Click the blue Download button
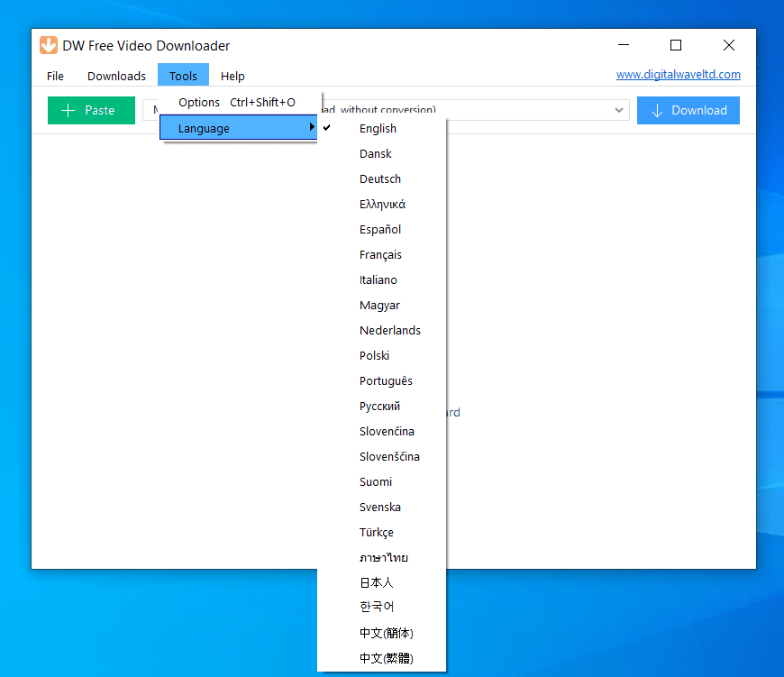The image size is (784, 677). 688,110
